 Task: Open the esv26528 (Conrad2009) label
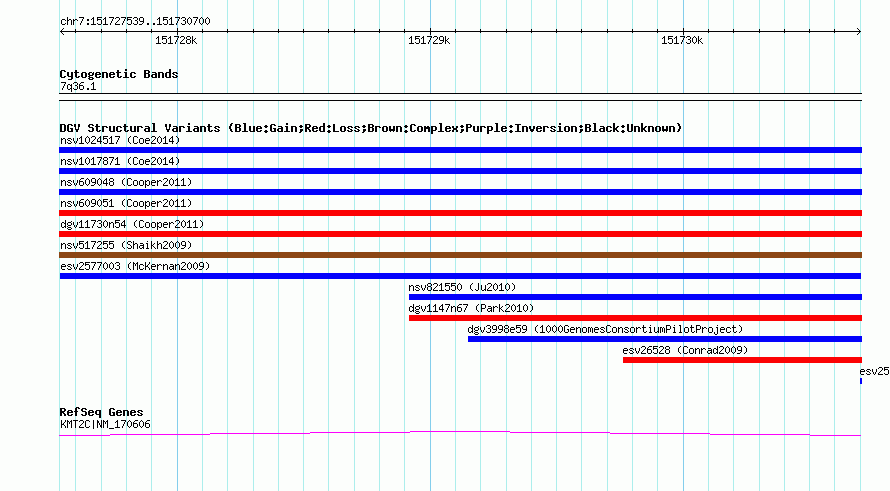[685, 350]
